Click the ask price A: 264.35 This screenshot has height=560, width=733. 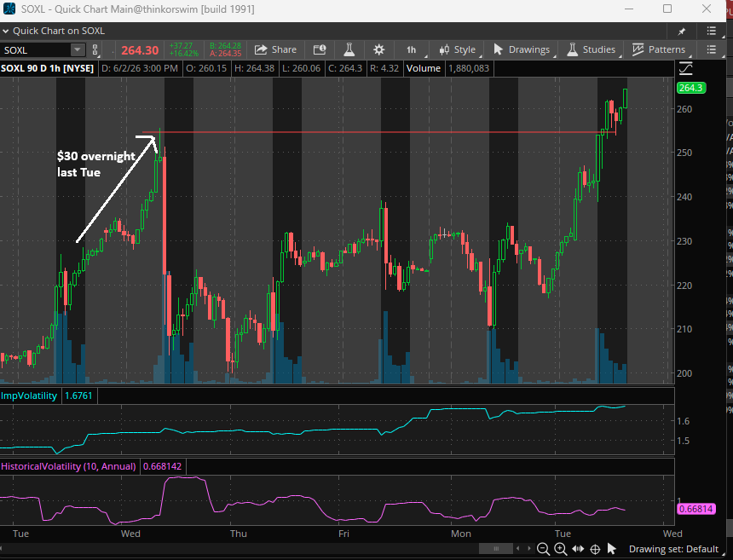pyautogui.click(x=225, y=54)
